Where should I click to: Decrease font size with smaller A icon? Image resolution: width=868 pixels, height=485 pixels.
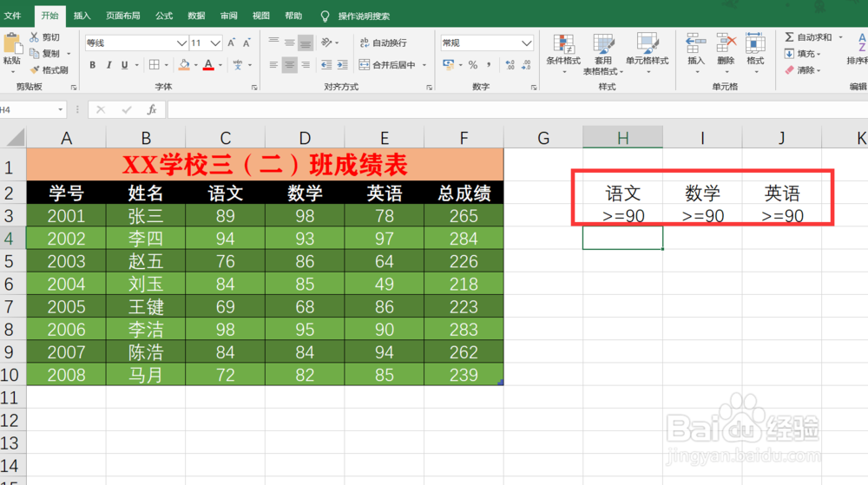(x=247, y=43)
